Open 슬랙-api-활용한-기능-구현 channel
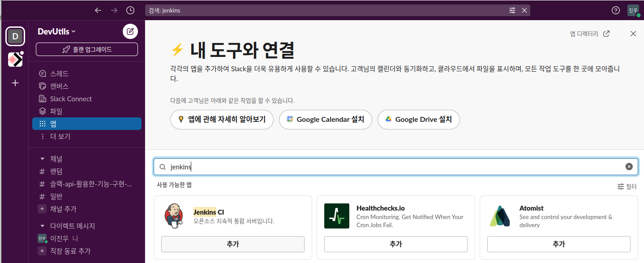The width and height of the screenshot is (644, 263). click(87, 184)
